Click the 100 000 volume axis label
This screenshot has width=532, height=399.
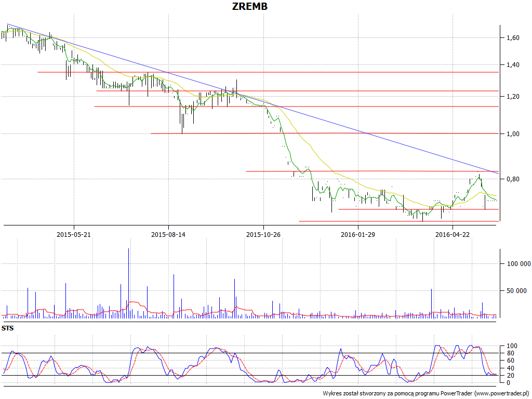[x=519, y=263]
